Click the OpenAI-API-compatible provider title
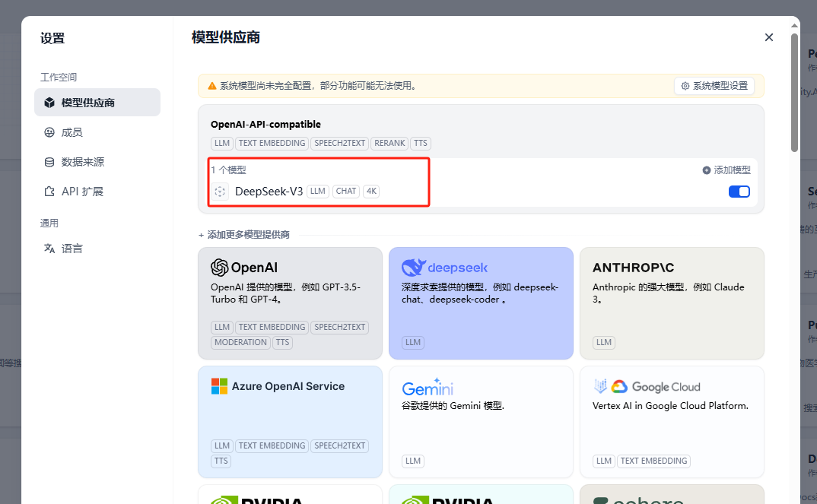 pyautogui.click(x=265, y=125)
